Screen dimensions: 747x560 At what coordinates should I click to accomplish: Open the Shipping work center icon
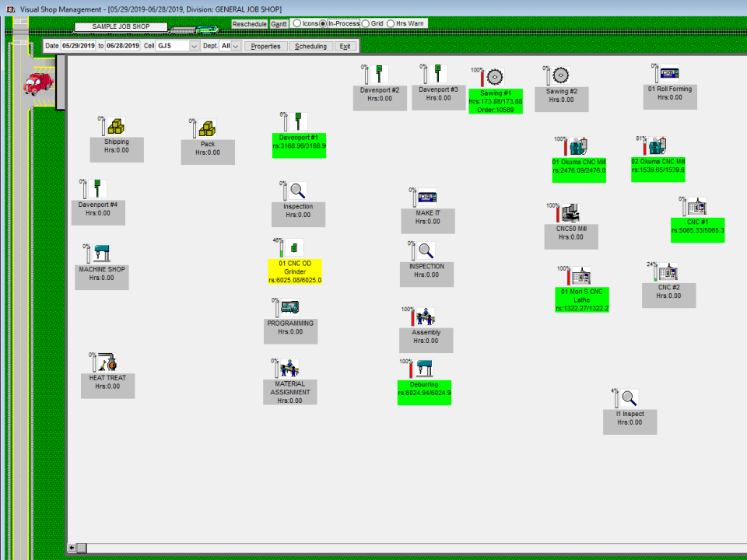(x=116, y=126)
